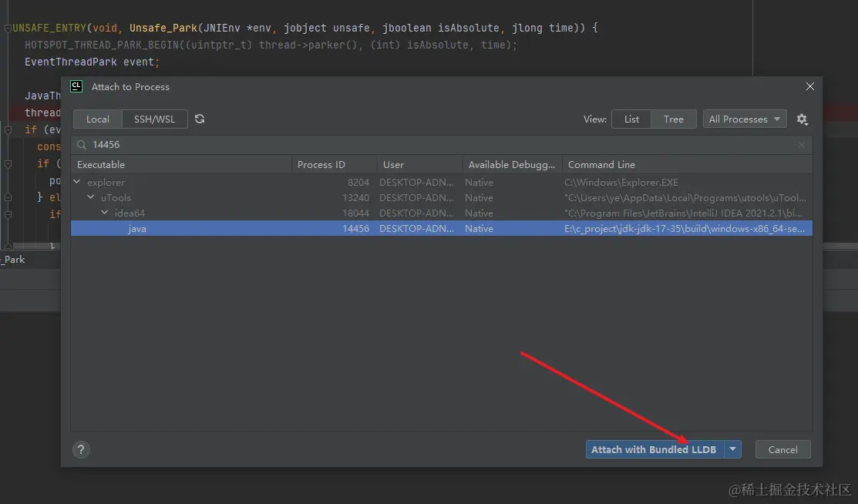Screen dimensions: 858x504
Task: Click process ID 18044 cell
Action: (x=355, y=213)
